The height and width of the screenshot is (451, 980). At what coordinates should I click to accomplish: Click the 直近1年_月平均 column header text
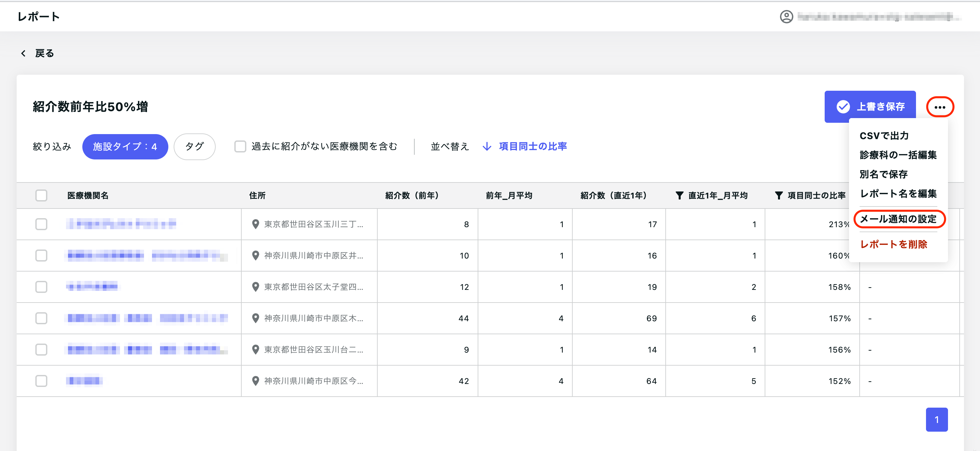[x=718, y=195]
